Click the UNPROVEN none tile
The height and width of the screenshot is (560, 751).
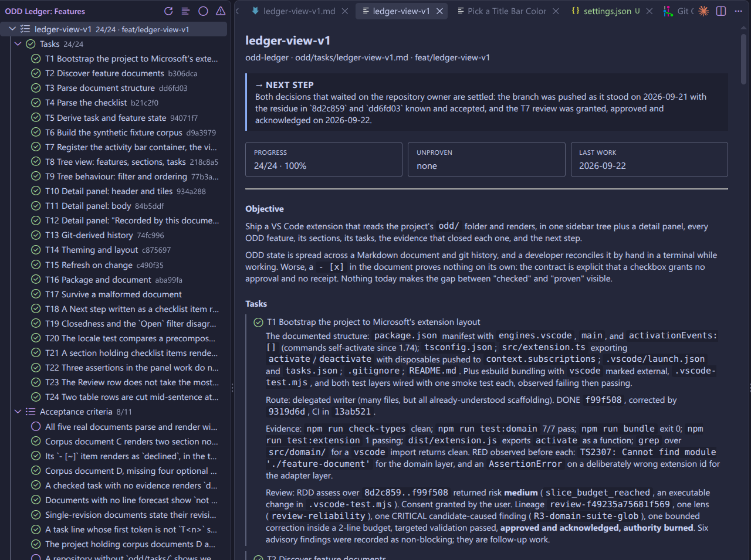pos(486,159)
